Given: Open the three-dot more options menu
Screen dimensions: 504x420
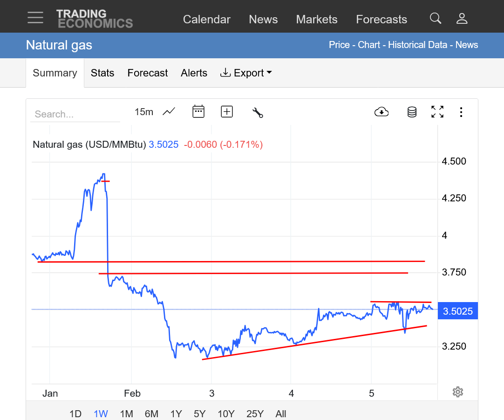Looking at the screenshot, I should click(x=461, y=112).
